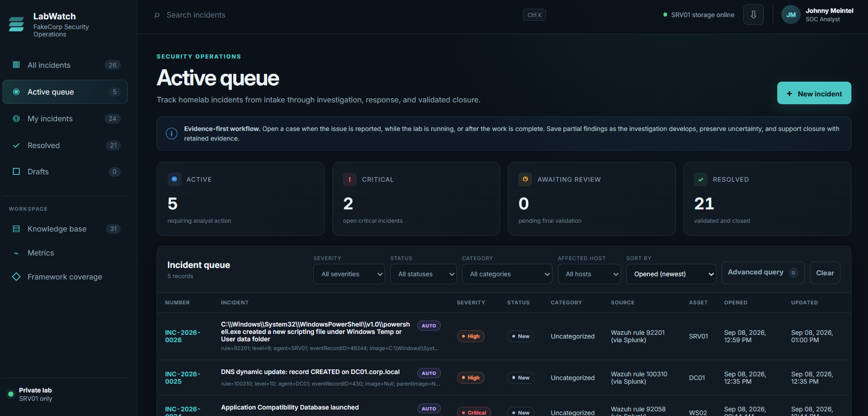Expand the All hosts dropdown

pos(589,274)
